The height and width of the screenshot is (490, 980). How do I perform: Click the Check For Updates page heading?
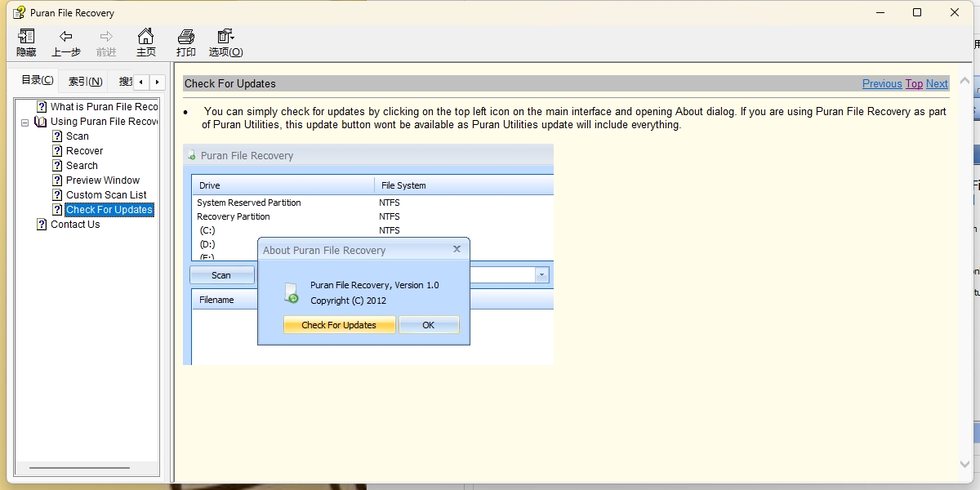point(230,83)
